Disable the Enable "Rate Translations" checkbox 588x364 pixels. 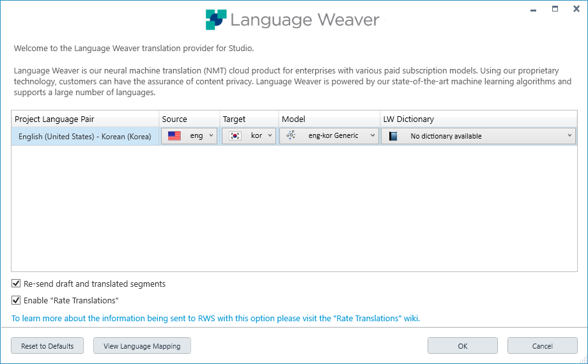[16, 300]
